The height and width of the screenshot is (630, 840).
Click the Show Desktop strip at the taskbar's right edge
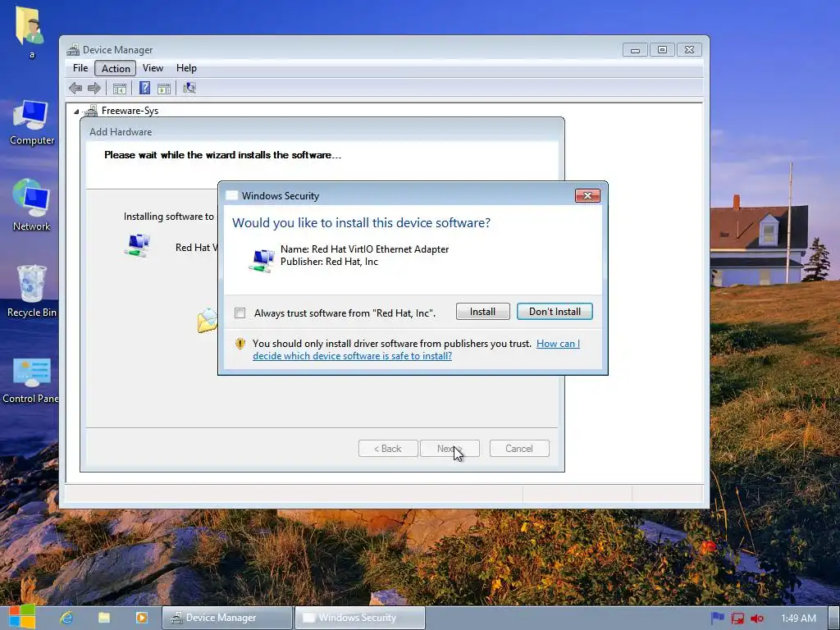tap(833, 618)
